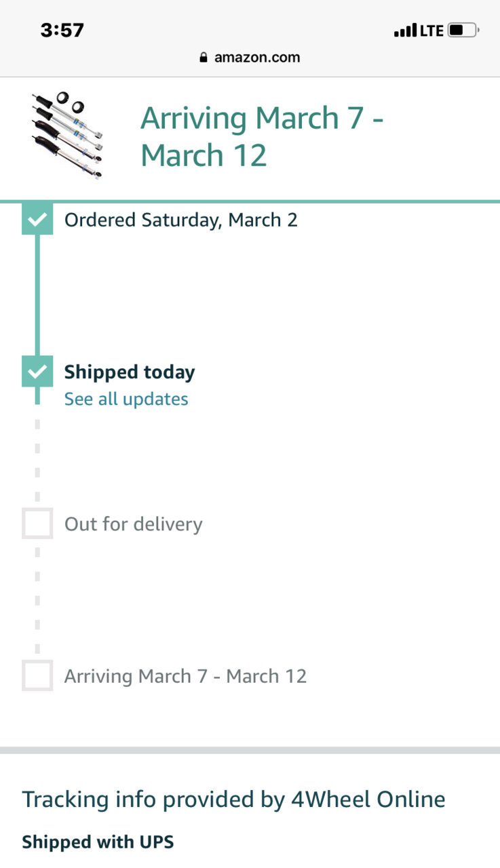Open the See all updates link
Viewport: 500px width, 868px height.
click(126, 399)
